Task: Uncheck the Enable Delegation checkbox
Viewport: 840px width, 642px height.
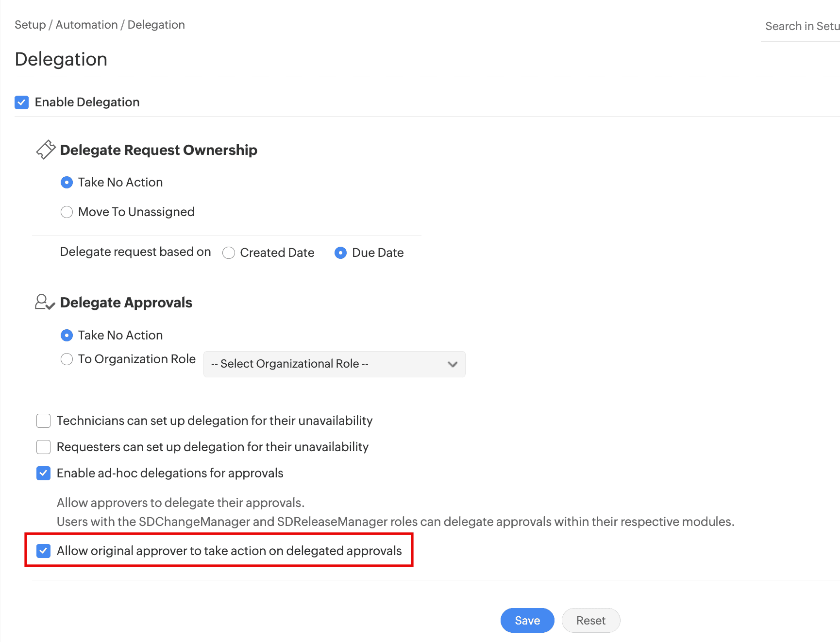Action: [x=21, y=102]
